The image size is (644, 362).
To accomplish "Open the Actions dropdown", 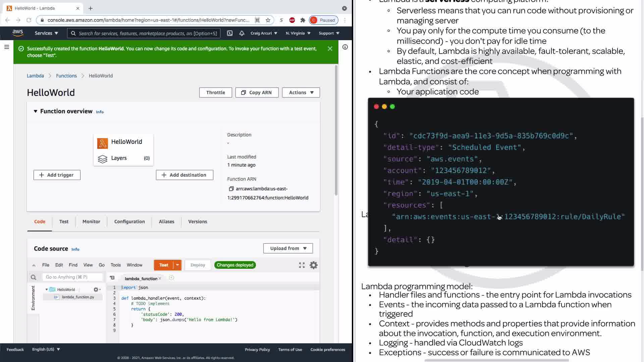I will [x=301, y=93].
